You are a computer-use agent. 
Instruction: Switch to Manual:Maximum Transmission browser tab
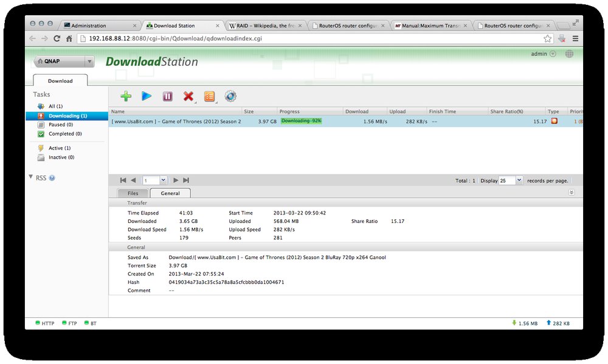coord(431,26)
